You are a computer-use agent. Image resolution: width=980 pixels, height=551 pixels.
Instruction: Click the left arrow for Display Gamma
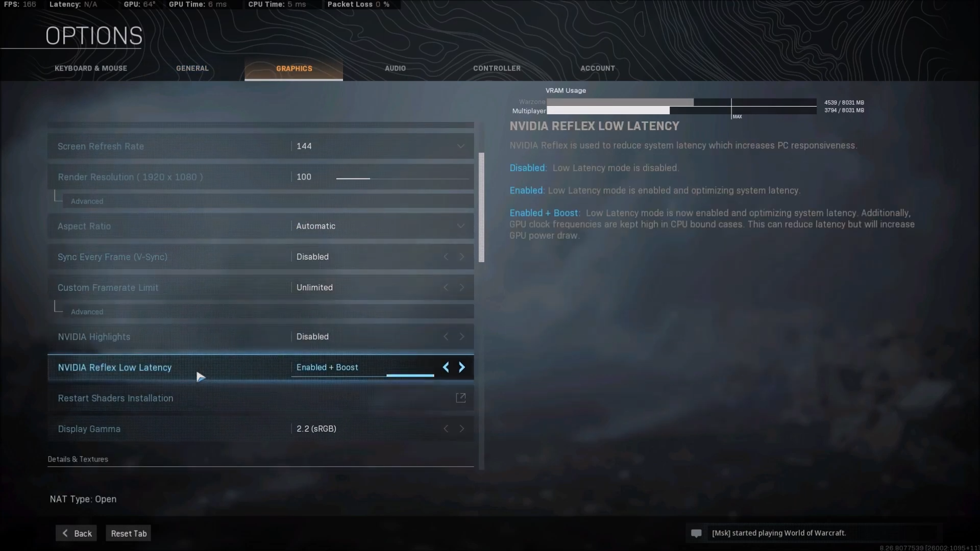click(446, 429)
